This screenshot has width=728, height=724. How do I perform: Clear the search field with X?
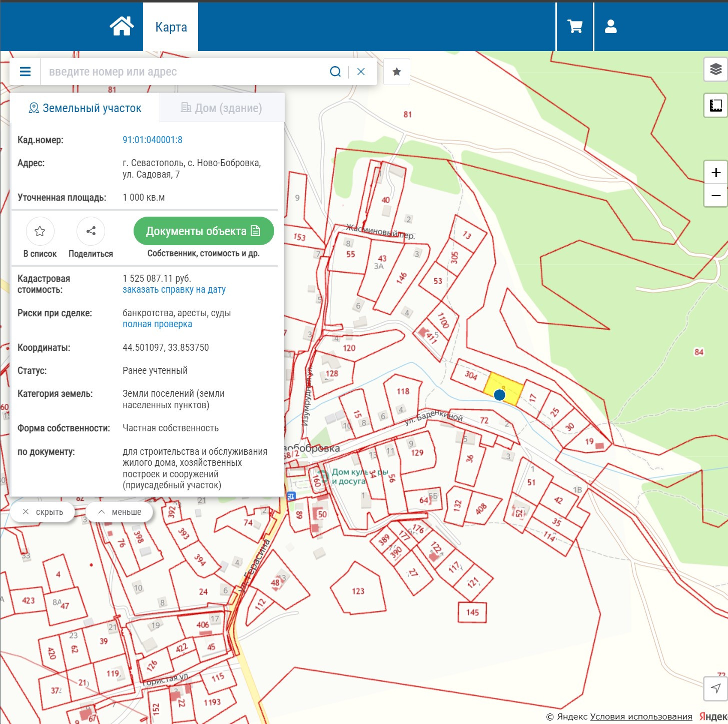[361, 72]
